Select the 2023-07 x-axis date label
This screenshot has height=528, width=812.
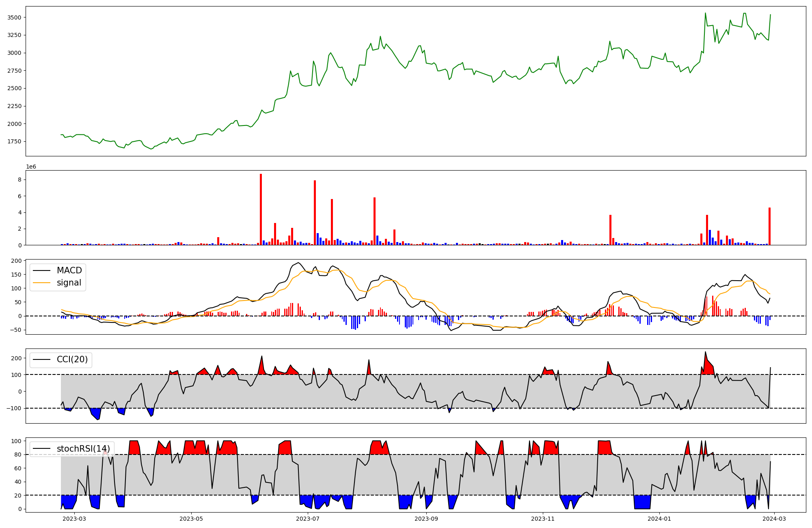click(x=308, y=519)
